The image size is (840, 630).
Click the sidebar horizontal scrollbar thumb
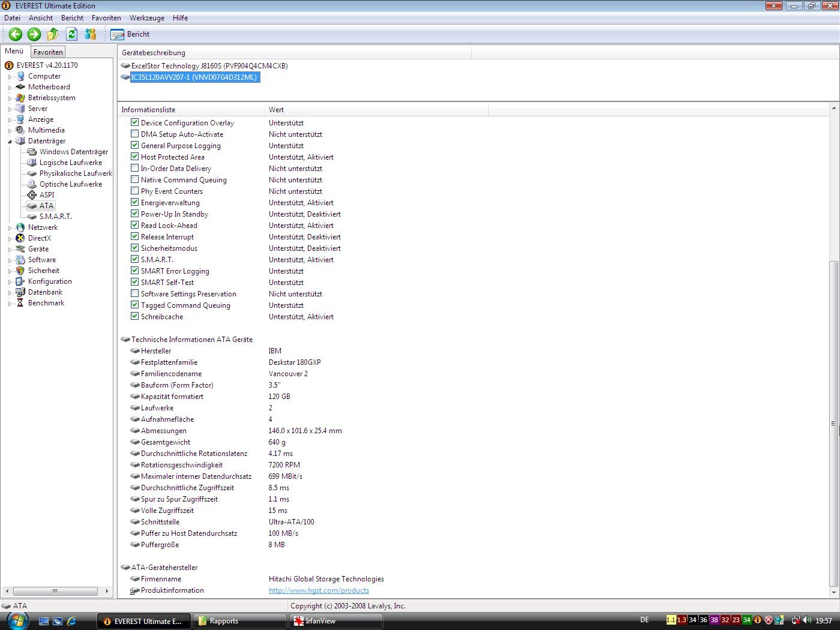click(x=55, y=591)
